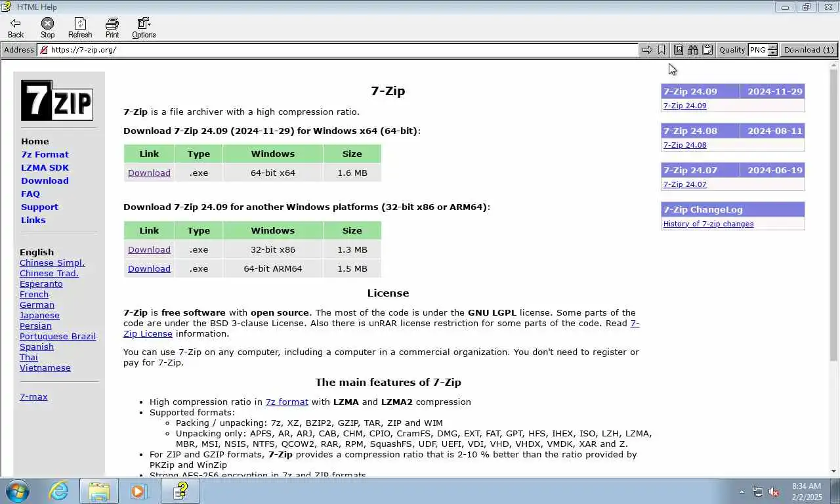Screen dimensions: 840x504
Task: Open the 7-Zip 24.08 news link
Action: 684,145
